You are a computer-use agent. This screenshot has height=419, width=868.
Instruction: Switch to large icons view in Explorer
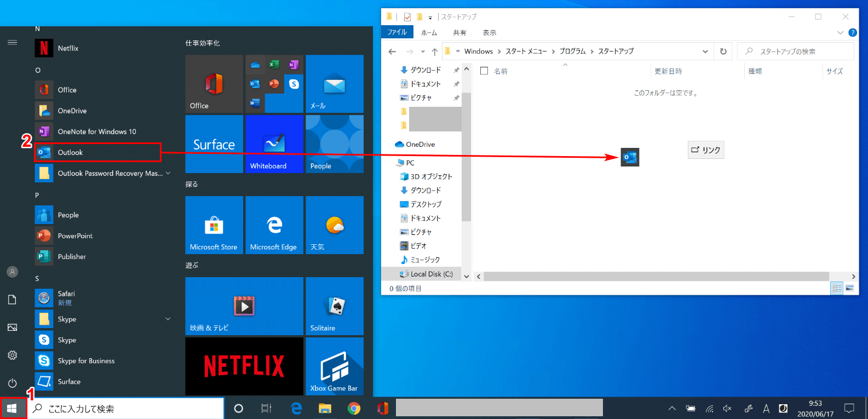(x=849, y=288)
